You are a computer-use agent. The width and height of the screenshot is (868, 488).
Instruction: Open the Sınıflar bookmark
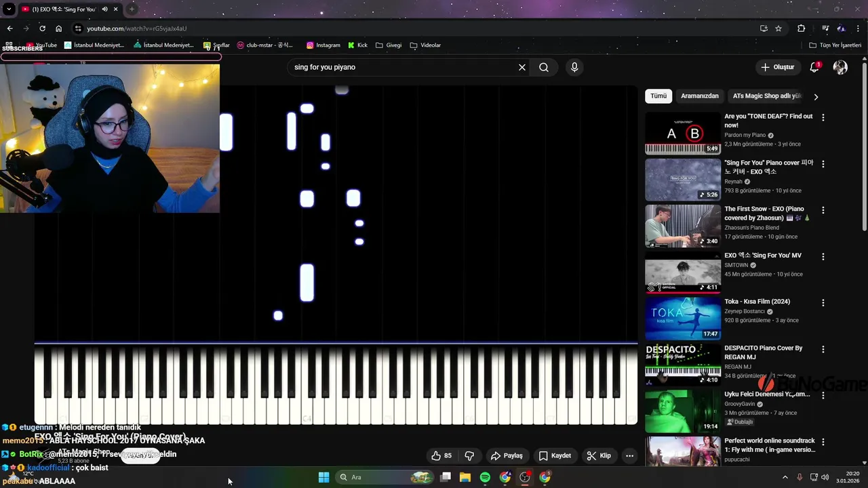pyautogui.click(x=217, y=45)
